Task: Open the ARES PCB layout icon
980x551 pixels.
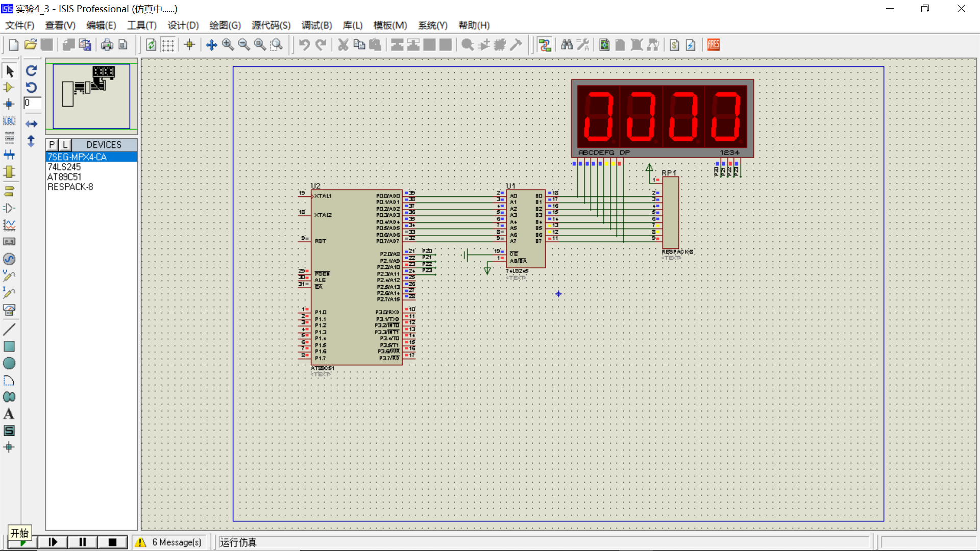Action: click(714, 45)
